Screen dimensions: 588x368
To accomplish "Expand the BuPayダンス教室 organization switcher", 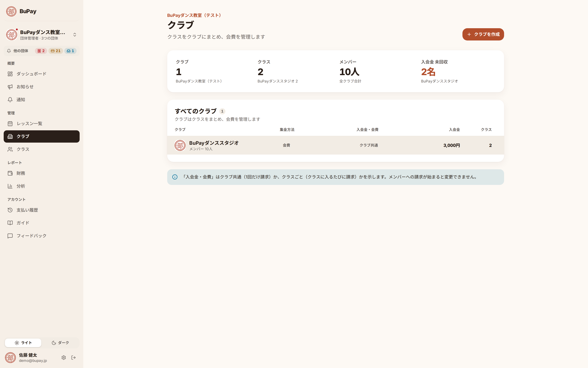I will [41, 35].
